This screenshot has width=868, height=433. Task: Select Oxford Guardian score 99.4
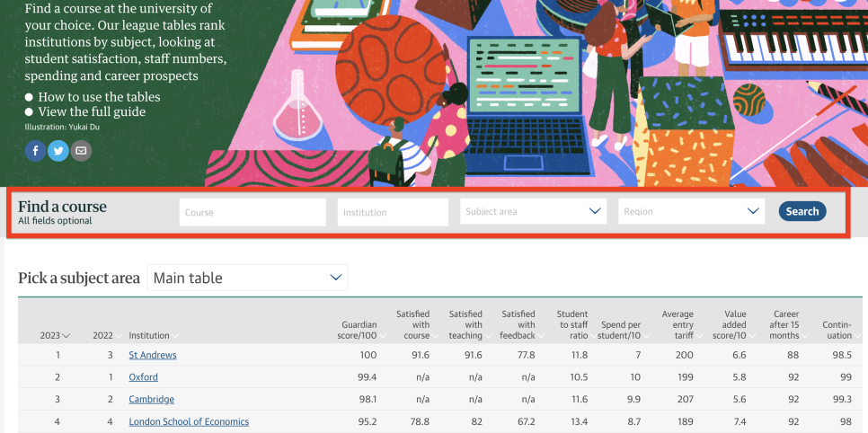pyautogui.click(x=367, y=377)
